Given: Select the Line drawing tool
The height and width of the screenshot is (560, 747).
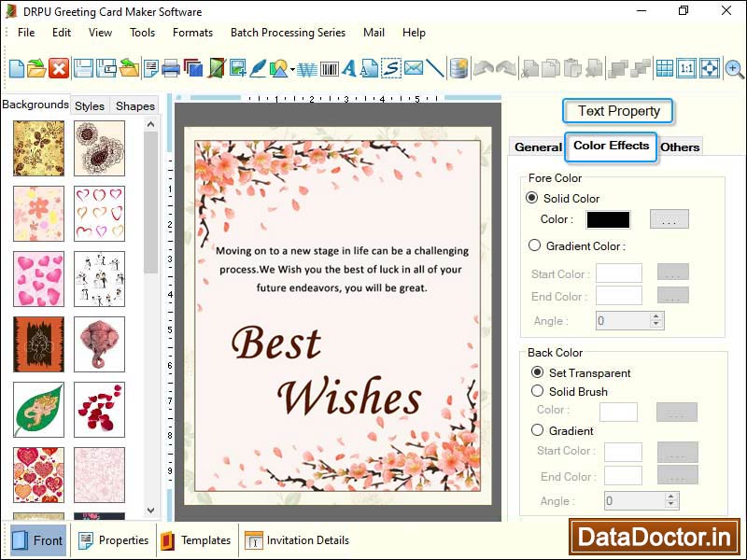Looking at the screenshot, I should click(435, 68).
